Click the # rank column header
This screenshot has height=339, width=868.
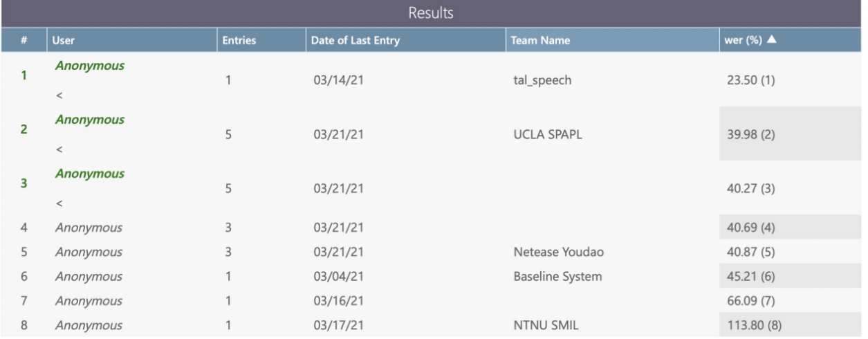tap(24, 41)
